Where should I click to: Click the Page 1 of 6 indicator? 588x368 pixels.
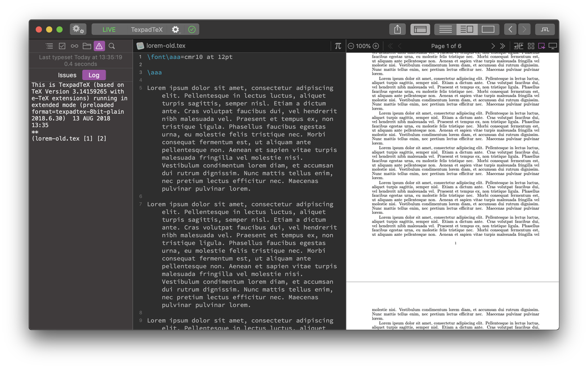[446, 46]
